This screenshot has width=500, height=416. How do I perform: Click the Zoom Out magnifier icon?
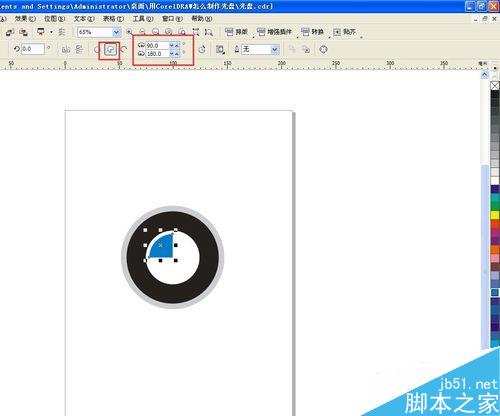pyautogui.click(x=143, y=32)
